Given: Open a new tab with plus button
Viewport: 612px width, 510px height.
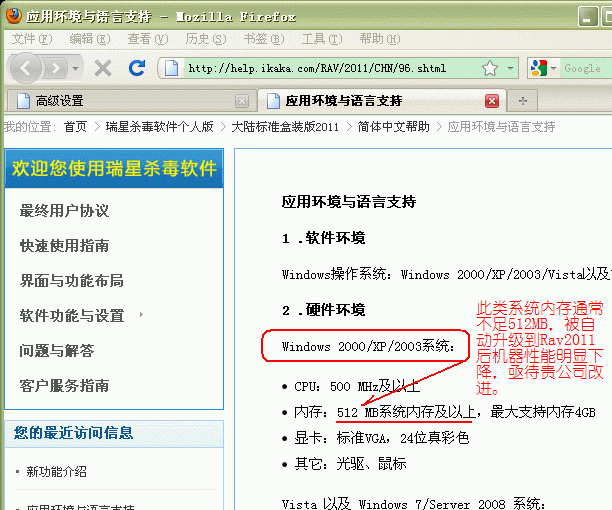Looking at the screenshot, I should tap(523, 101).
